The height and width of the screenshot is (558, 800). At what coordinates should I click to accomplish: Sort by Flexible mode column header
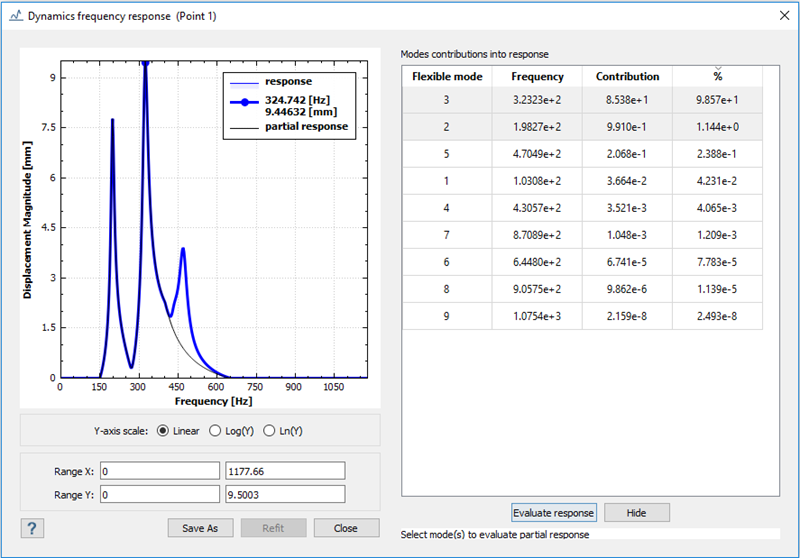coord(447,76)
